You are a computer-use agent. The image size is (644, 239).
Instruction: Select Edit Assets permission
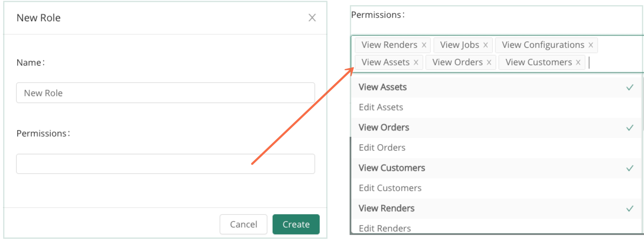click(381, 107)
